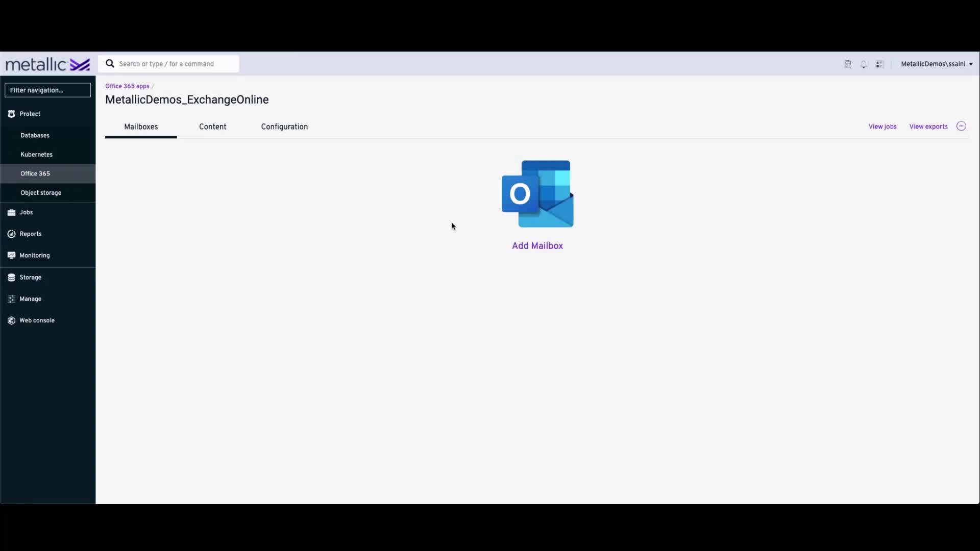Open the Protect section icon
This screenshot has height=551, width=980.
pos(11,114)
